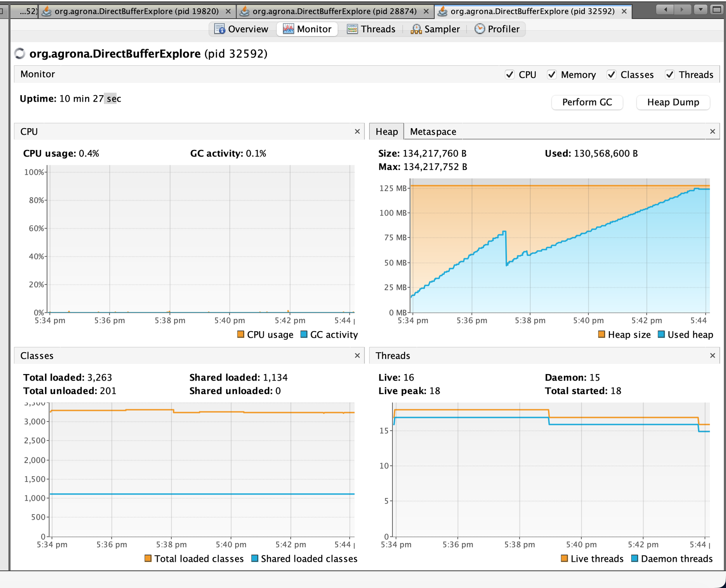This screenshot has width=726, height=588.
Task: Click the truncated ...52) document tab
Action: click(24, 11)
